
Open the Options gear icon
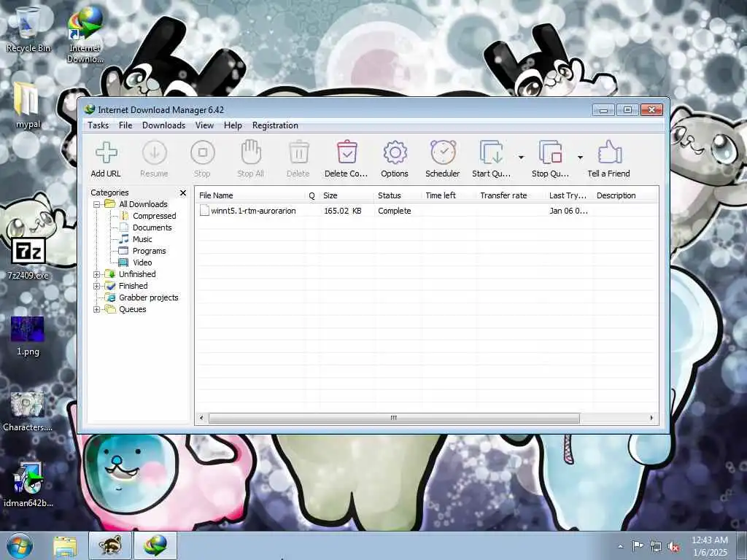coord(395,152)
